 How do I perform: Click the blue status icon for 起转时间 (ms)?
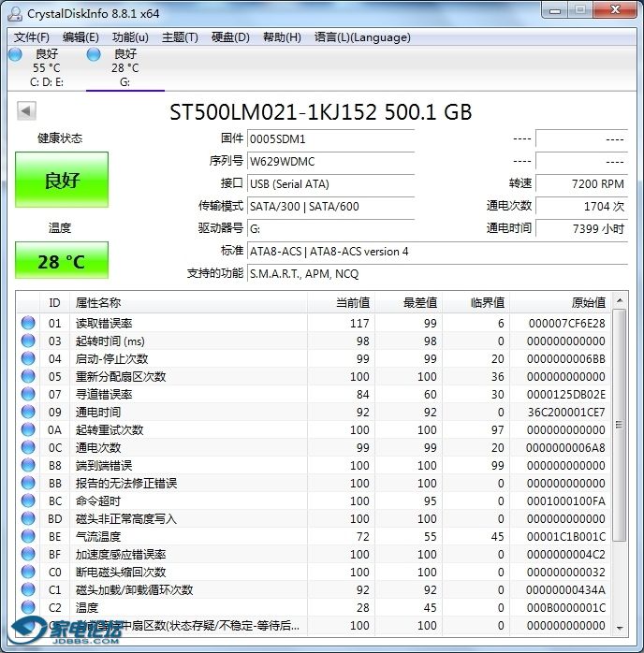click(28, 341)
